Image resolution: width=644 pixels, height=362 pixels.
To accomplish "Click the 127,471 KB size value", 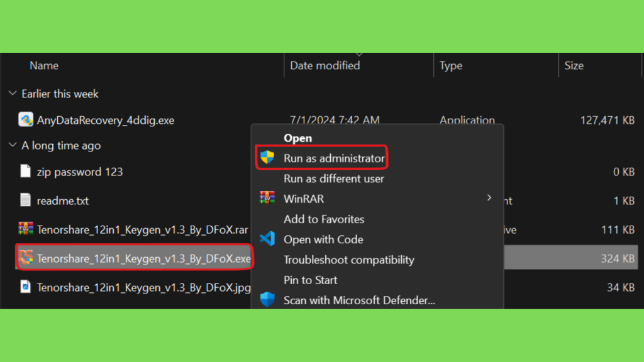I will 607,120.
